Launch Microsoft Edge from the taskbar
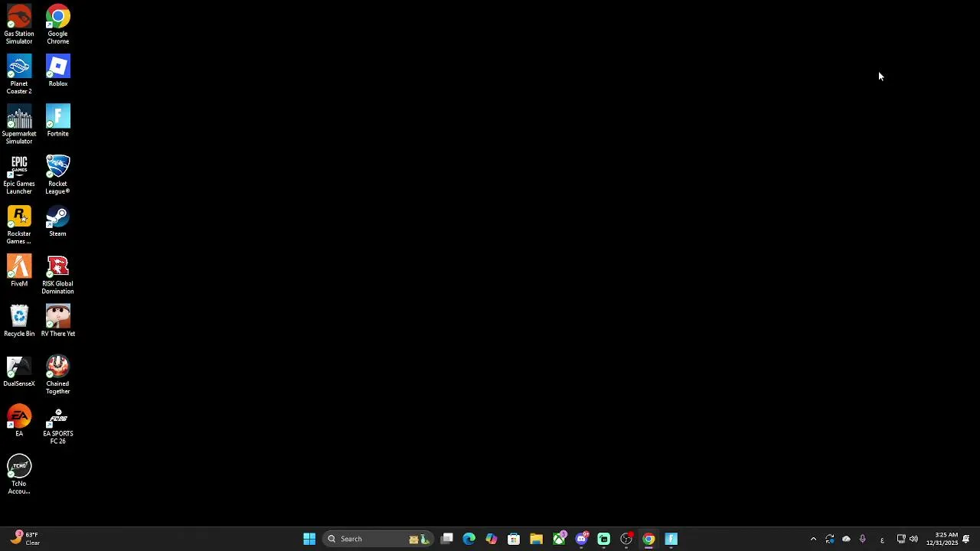Screen dimensions: 980x551 tap(469, 539)
